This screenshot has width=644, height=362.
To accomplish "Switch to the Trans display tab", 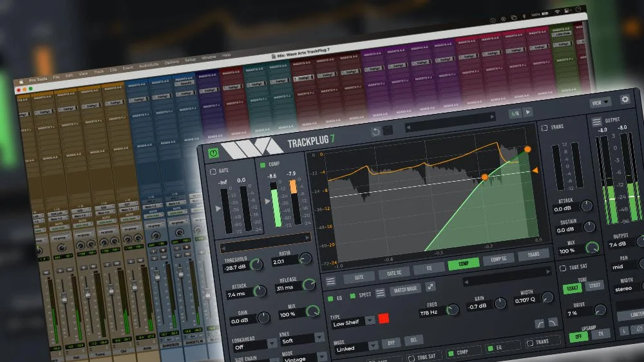I will tap(533, 255).
